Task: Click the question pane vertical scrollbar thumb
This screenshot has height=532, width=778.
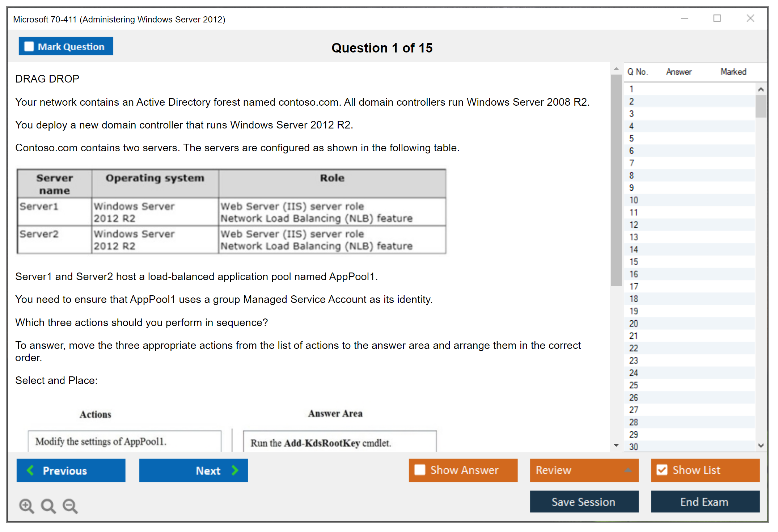Action: [616, 180]
